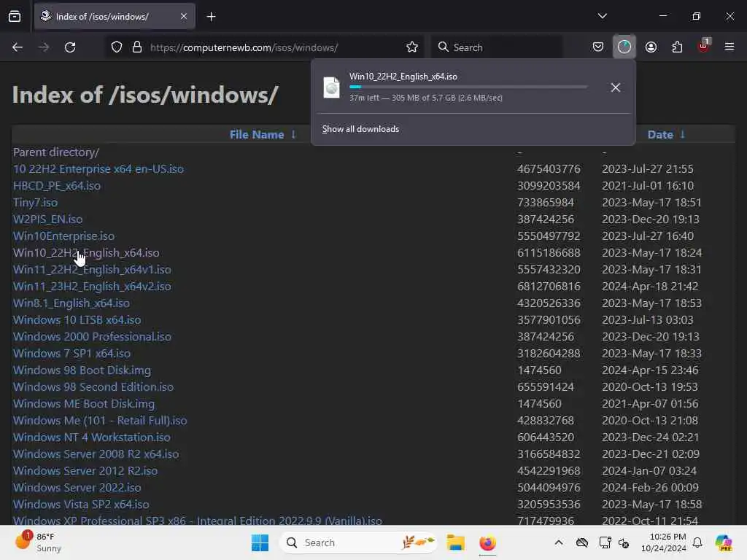Click the taskbar Search box
747x560 pixels.
coord(358,542)
